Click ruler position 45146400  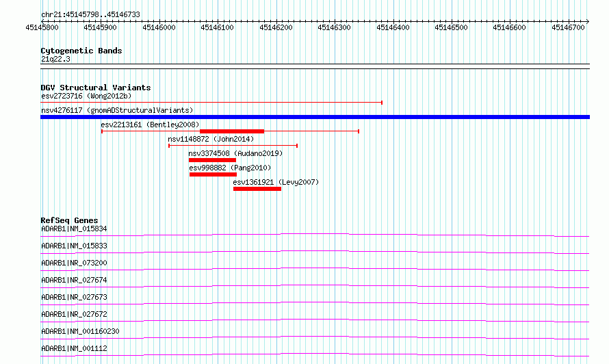click(393, 27)
